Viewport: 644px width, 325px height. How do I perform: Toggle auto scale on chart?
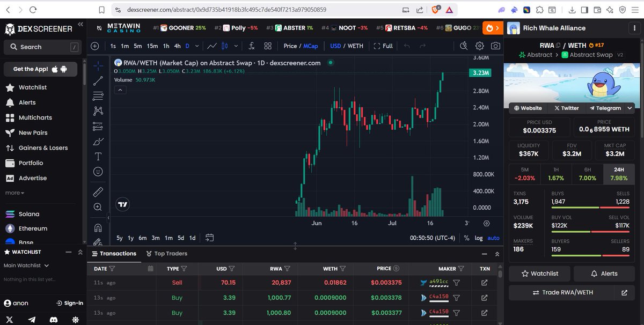pos(493,238)
